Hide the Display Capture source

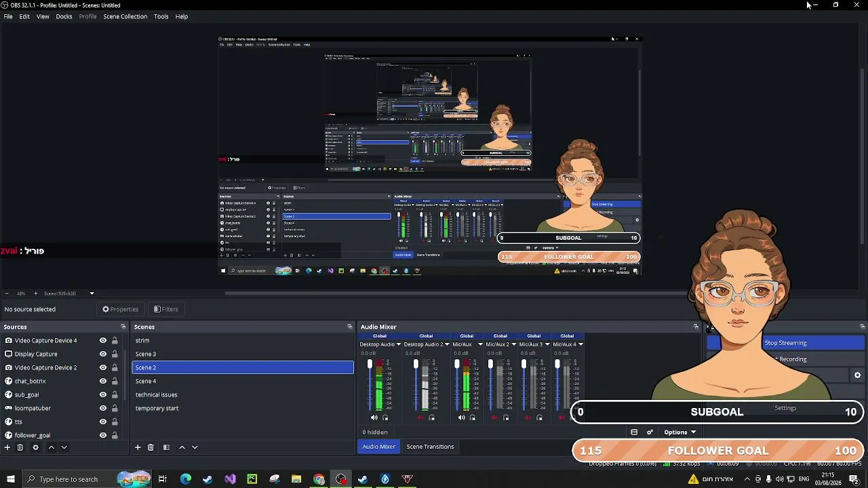coord(103,354)
